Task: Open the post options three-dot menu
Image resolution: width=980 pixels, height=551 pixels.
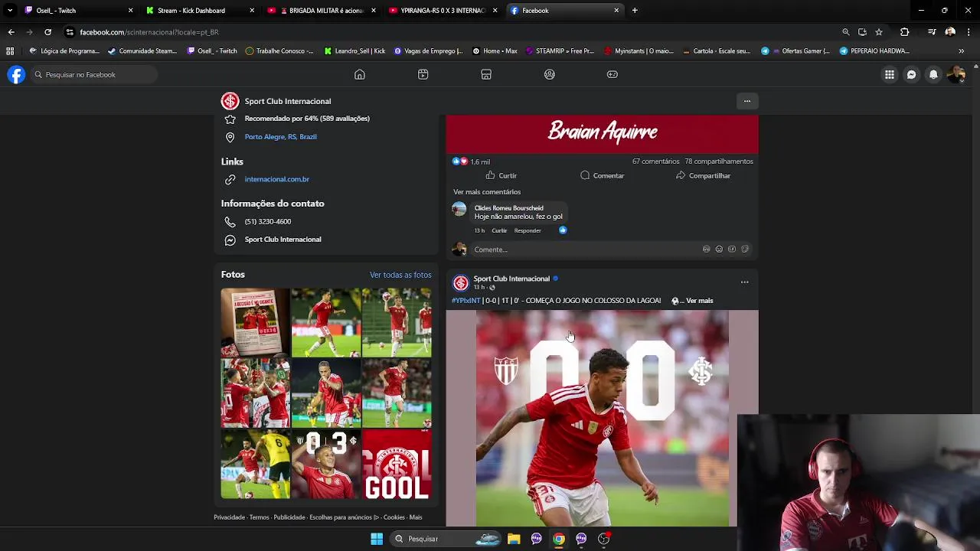Action: [x=744, y=282]
